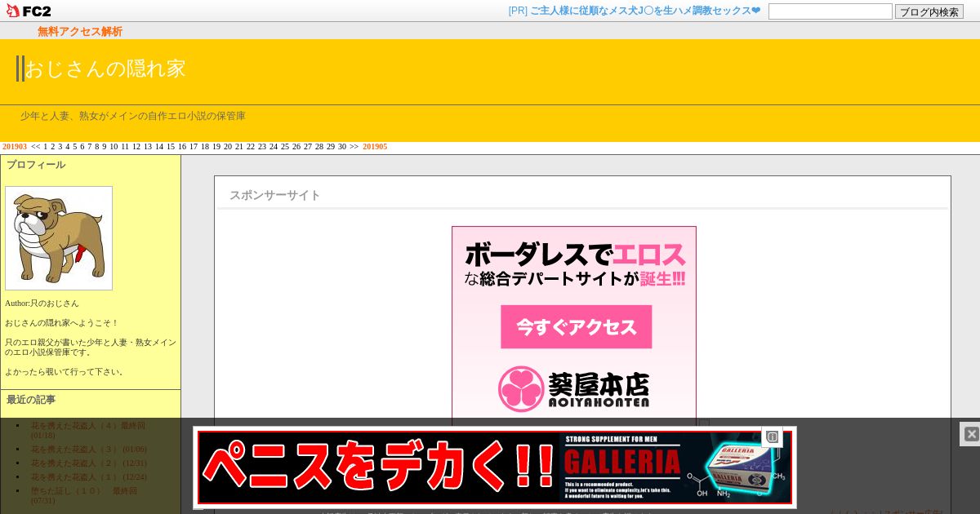Open article 花を携えた花盗人（４）最終回
The image size is (980, 514).
[88, 431]
